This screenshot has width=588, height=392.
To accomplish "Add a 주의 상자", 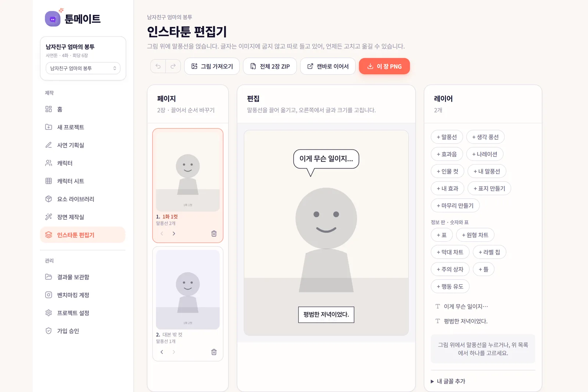I will pyautogui.click(x=450, y=269).
